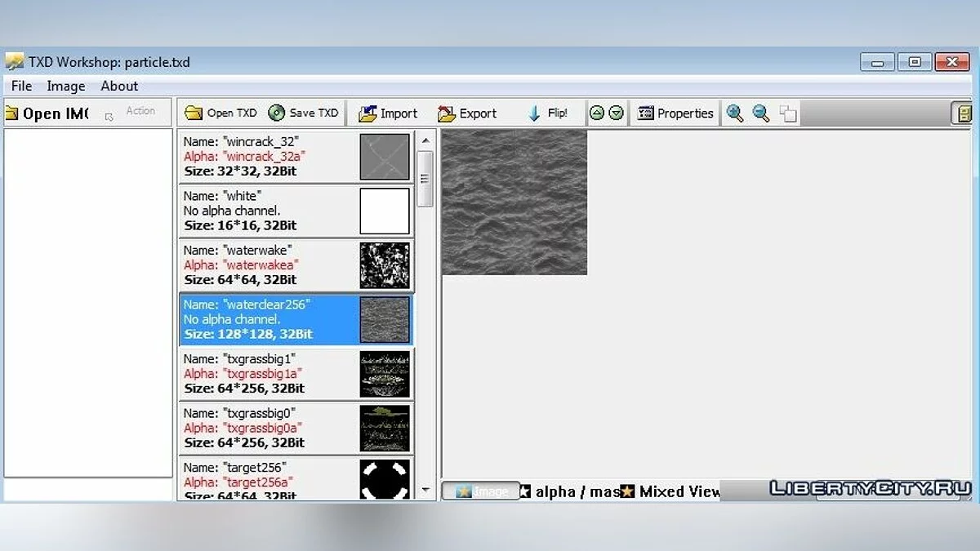The height and width of the screenshot is (551, 980).
Task: Open the About menu
Action: (x=119, y=86)
